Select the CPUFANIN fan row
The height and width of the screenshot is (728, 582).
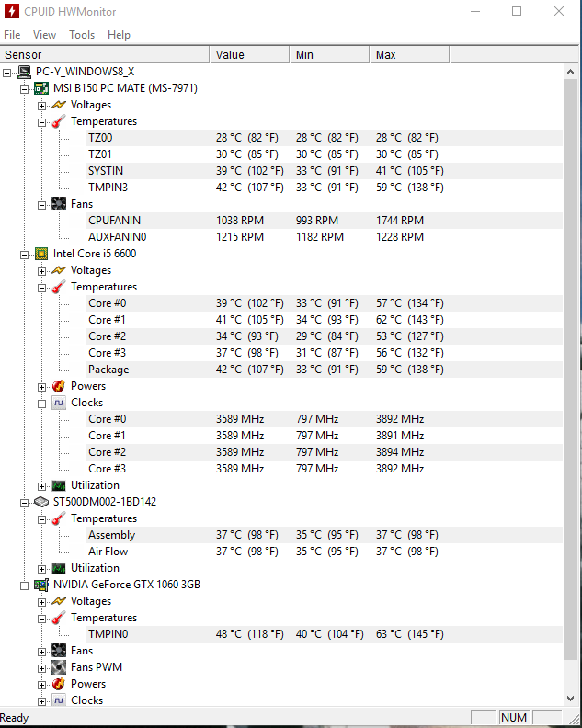tap(325, 221)
